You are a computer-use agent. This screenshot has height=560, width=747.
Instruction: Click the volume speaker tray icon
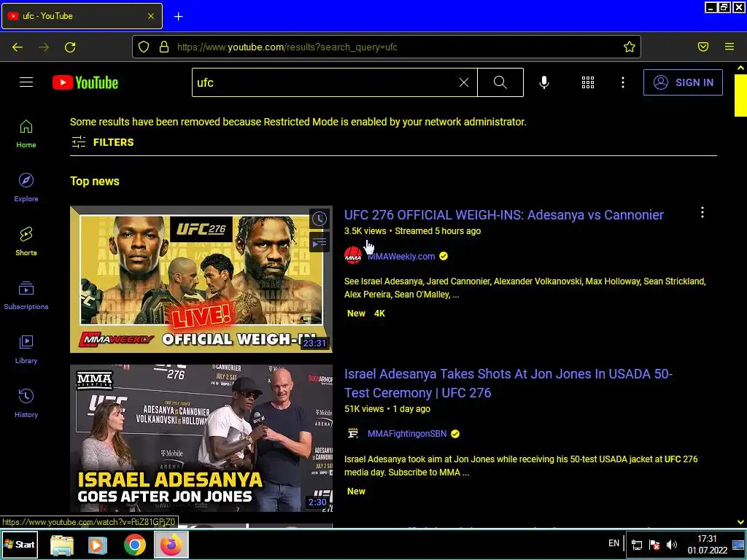click(672, 544)
